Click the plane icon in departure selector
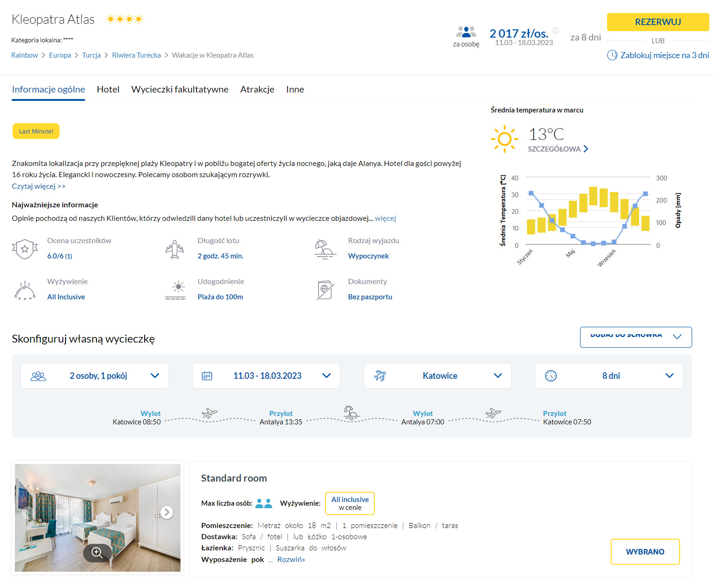The width and height of the screenshot is (714, 588). click(x=380, y=376)
